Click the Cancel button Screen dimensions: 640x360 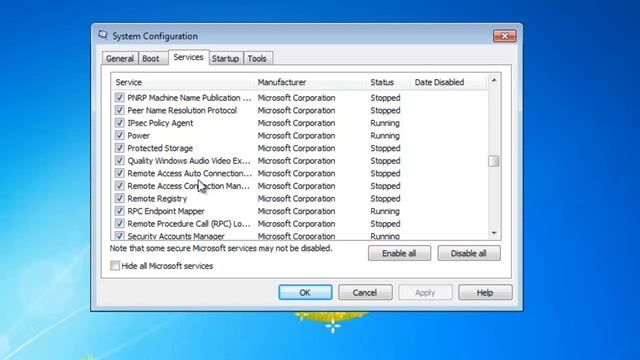(x=365, y=293)
